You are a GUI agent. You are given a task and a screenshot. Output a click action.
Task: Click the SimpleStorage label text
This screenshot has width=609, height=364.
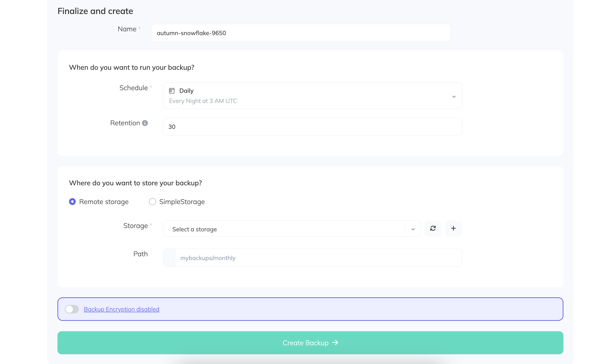182,202
